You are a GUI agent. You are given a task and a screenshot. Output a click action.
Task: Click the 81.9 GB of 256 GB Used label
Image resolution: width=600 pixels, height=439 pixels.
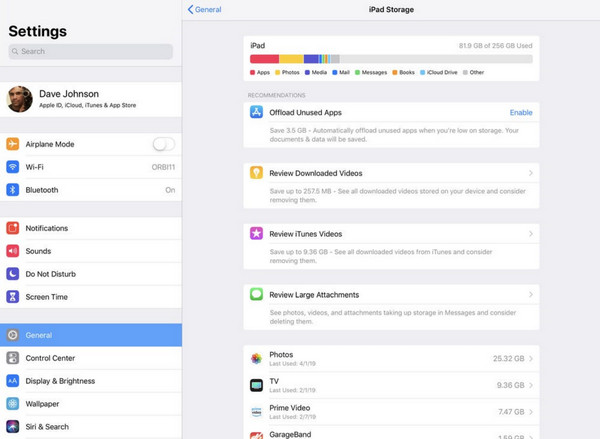tap(496, 46)
